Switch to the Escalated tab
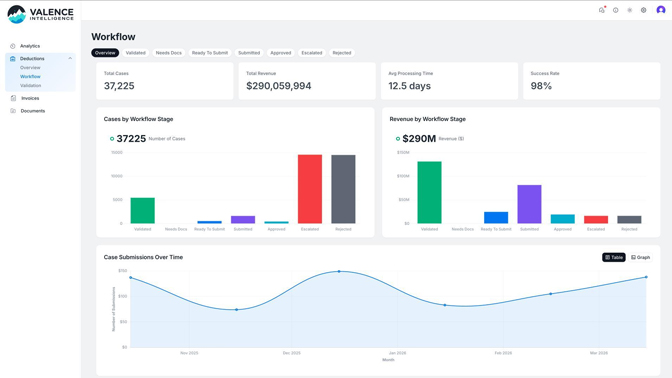Screen dimensions: 672x378 click(x=312, y=53)
